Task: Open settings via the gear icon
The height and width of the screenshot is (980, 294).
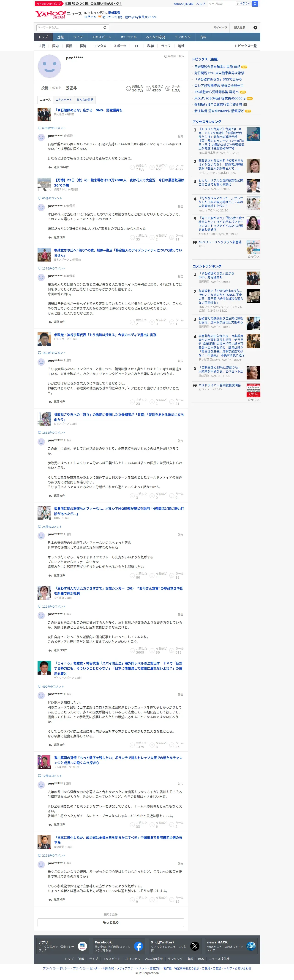Action: click(x=255, y=27)
